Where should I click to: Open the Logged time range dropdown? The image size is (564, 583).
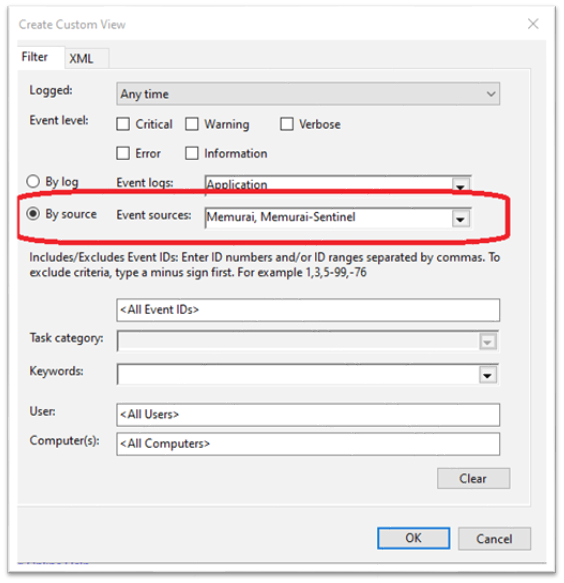(x=308, y=94)
